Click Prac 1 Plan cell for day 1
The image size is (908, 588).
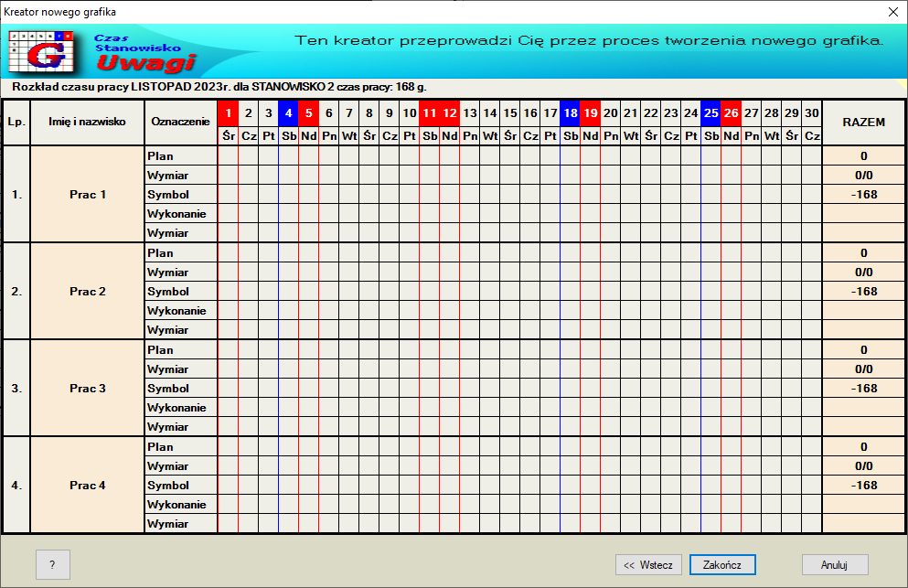point(228,156)
